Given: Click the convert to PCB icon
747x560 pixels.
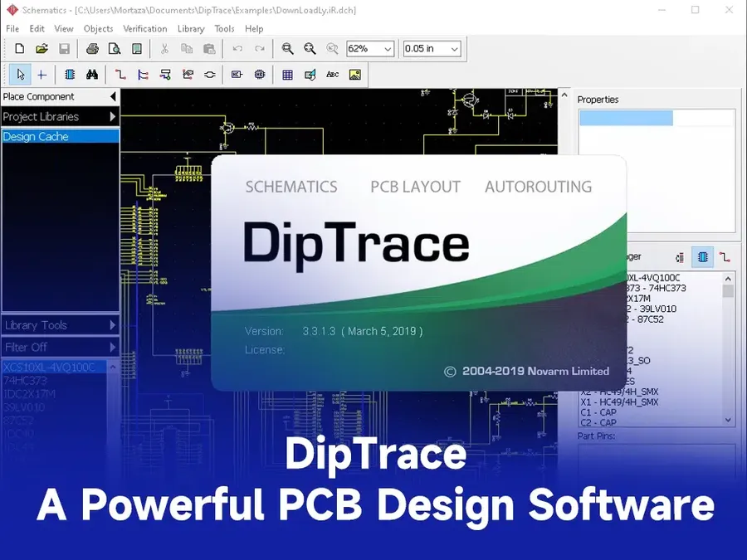Looking at the screenshot, I should click(x=260, y=75).
